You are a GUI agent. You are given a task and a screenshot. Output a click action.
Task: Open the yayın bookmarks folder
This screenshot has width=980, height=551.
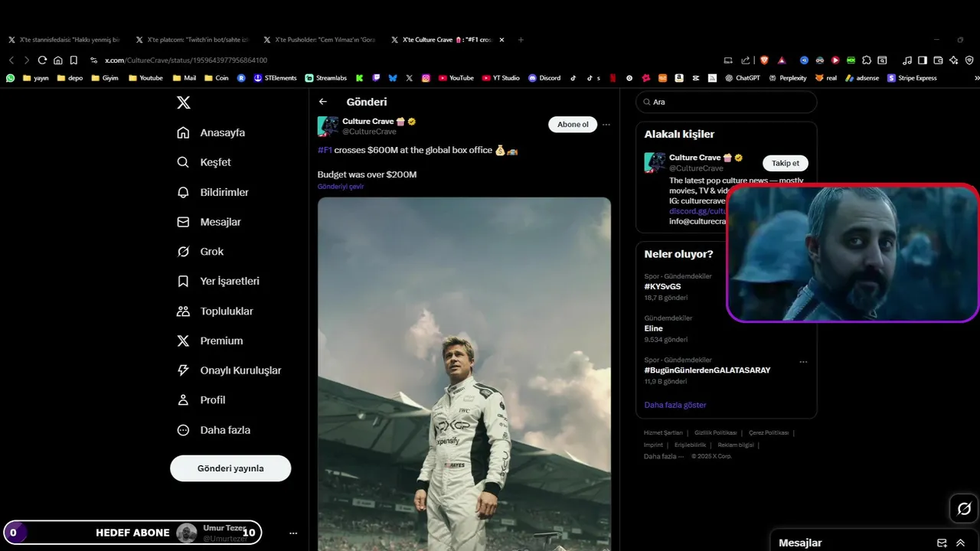pos(36,78)
